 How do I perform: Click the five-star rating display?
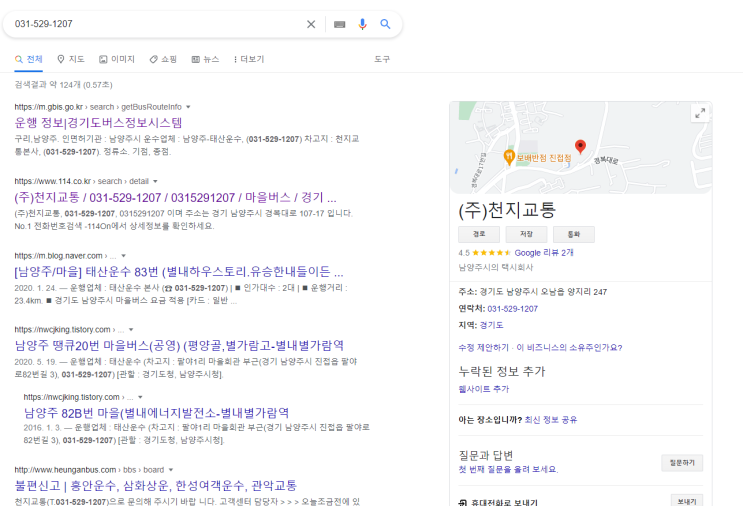(491, 253)
